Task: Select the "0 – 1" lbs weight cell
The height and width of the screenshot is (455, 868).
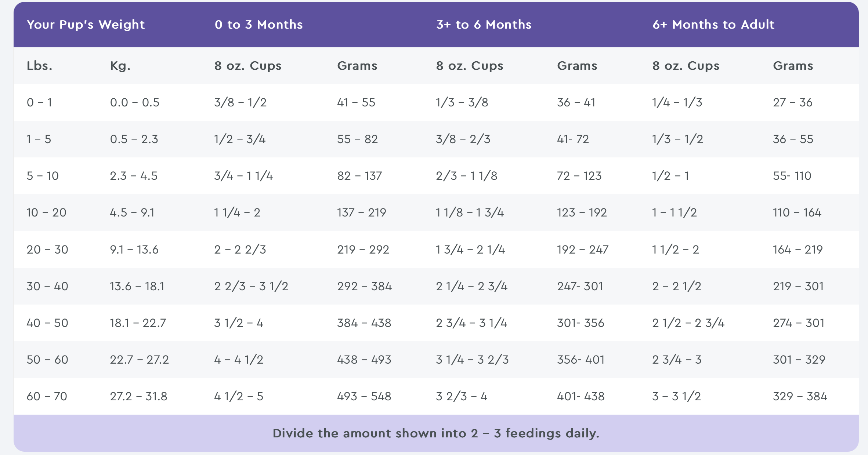Action: click(39, 102)
